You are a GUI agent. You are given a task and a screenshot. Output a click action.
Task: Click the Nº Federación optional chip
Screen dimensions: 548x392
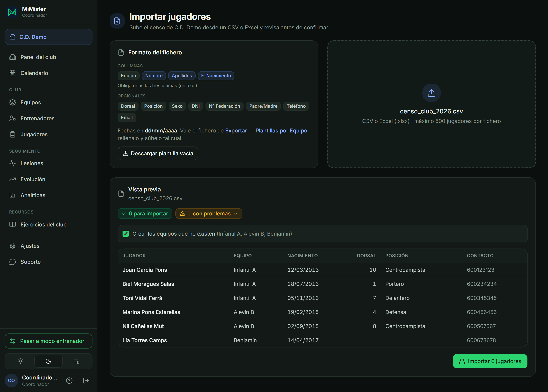pyautogui.click(x=224, y=106)
